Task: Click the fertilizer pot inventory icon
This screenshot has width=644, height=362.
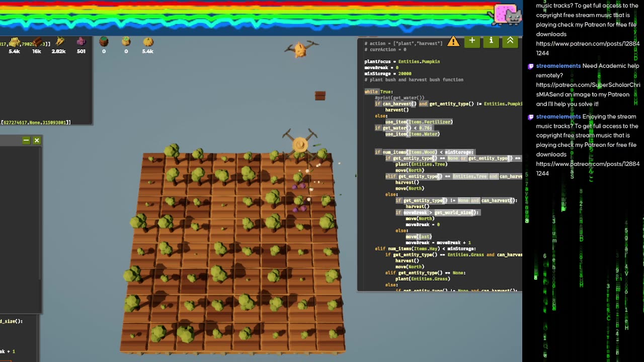Action: point(126,42)
